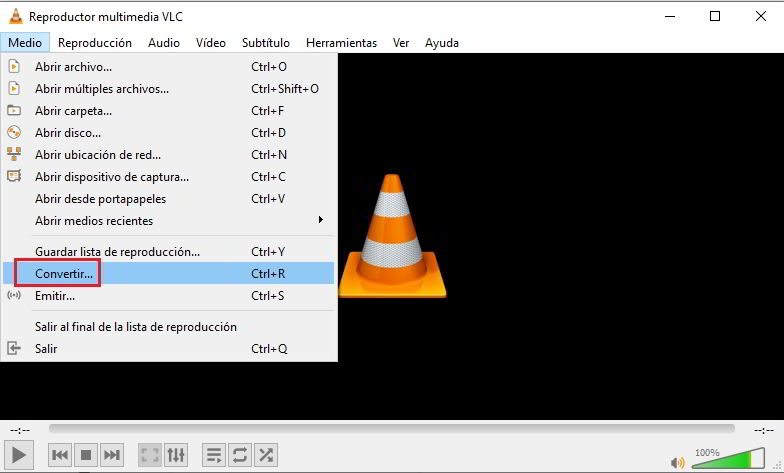Click the Play button
The image size is (784, 473).
(20, 454)
